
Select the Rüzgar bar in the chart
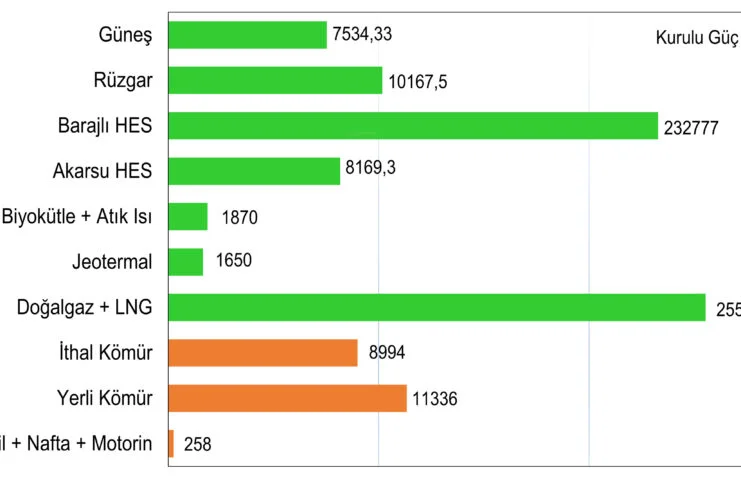pos(275,80)
